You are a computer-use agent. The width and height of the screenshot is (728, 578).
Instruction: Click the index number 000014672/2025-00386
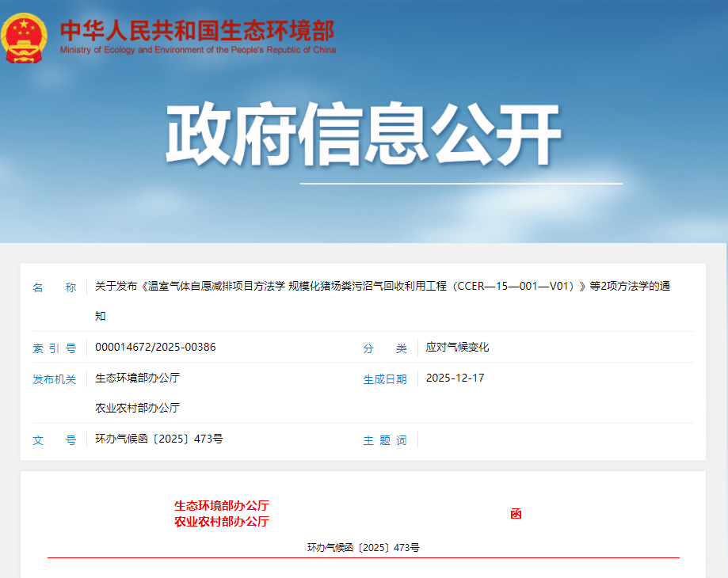(155, 348)
